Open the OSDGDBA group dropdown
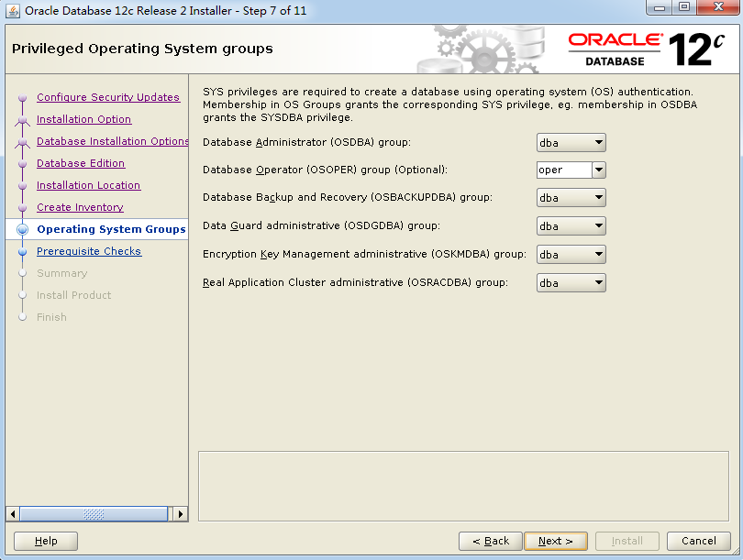The image size is (743, 560). coord(571,225)
